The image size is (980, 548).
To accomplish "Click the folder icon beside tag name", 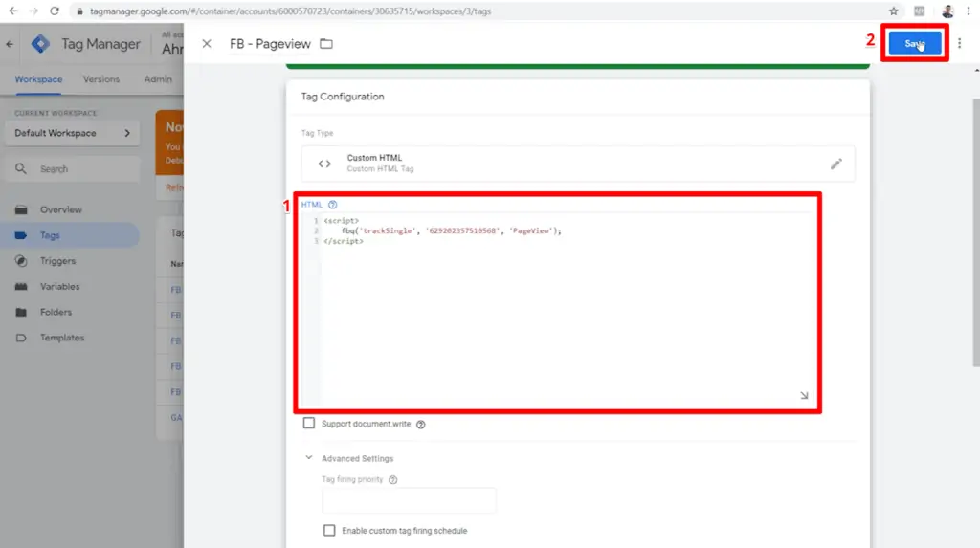I will click(x=326, y=44).
